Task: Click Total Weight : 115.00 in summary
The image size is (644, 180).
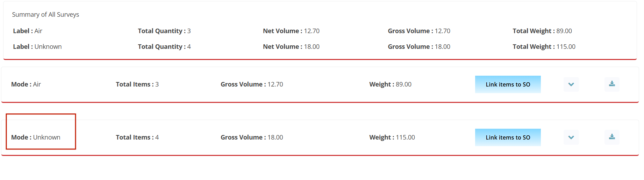Action: 544,47
